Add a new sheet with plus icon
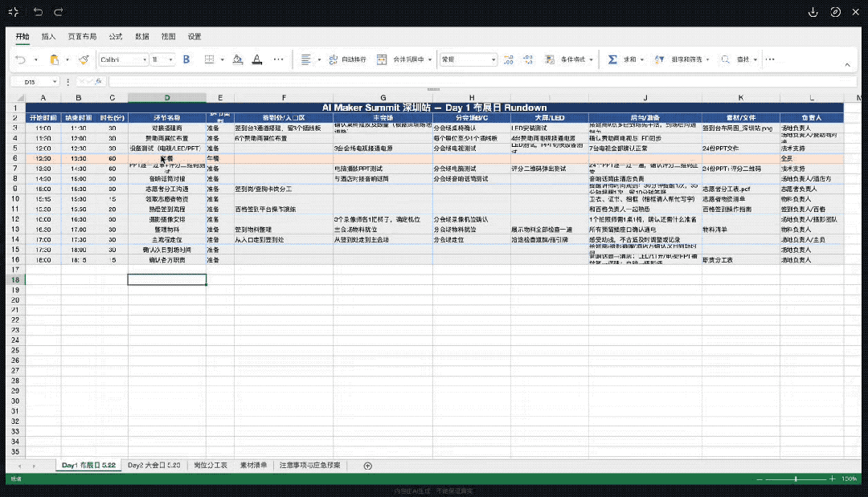868x497 pixels. point(367,466)
